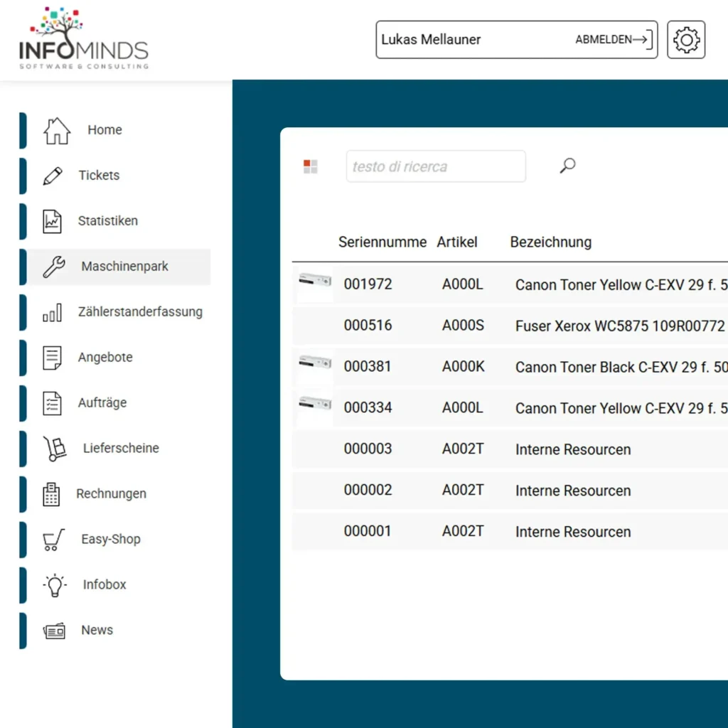Viewport: 728px width, 728px height.
Task: Click inside the testo di ricerca search field
Action: pyautogui.click(x=435, y=166)
